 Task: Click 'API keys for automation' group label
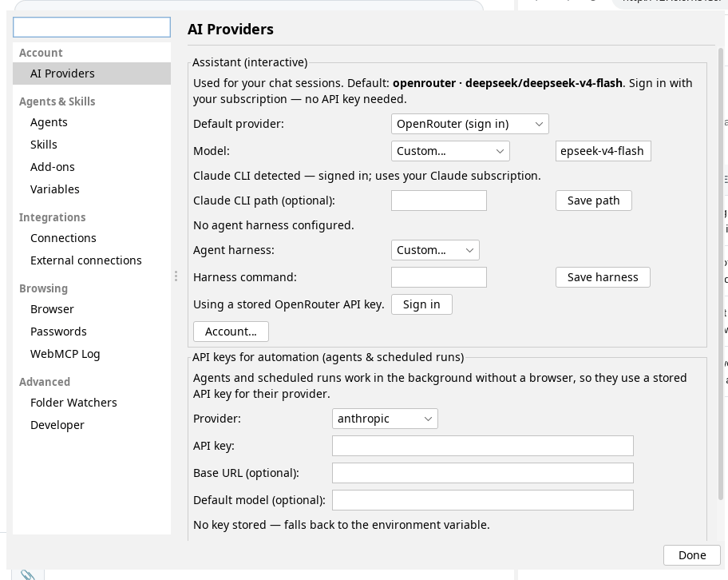(328, 357)
